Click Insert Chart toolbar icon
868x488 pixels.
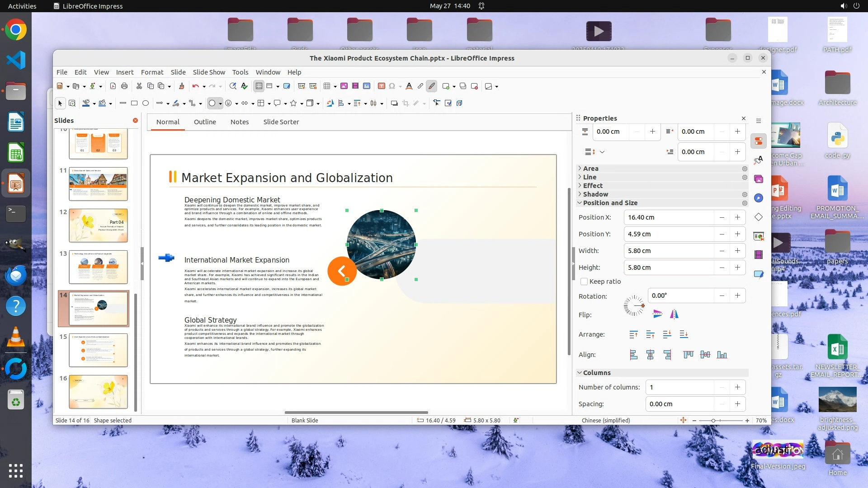coord(367,86)
